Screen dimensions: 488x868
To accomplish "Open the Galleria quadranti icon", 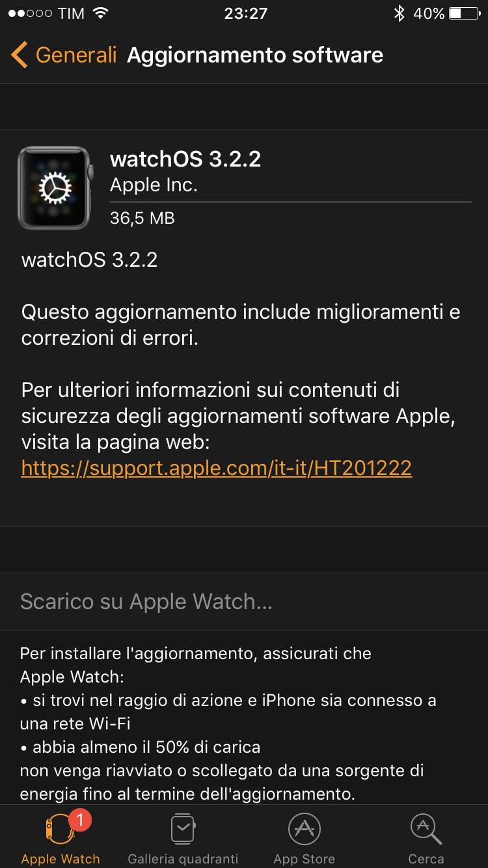I will coord(183,830).
